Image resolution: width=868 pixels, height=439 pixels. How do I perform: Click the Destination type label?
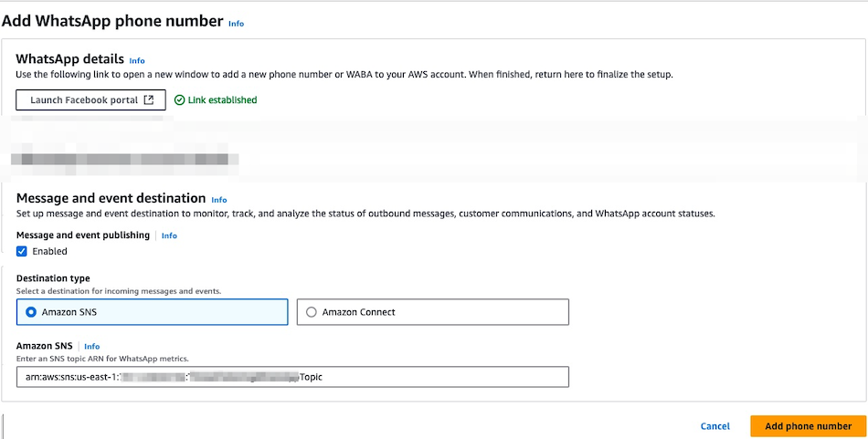[53, 278]
